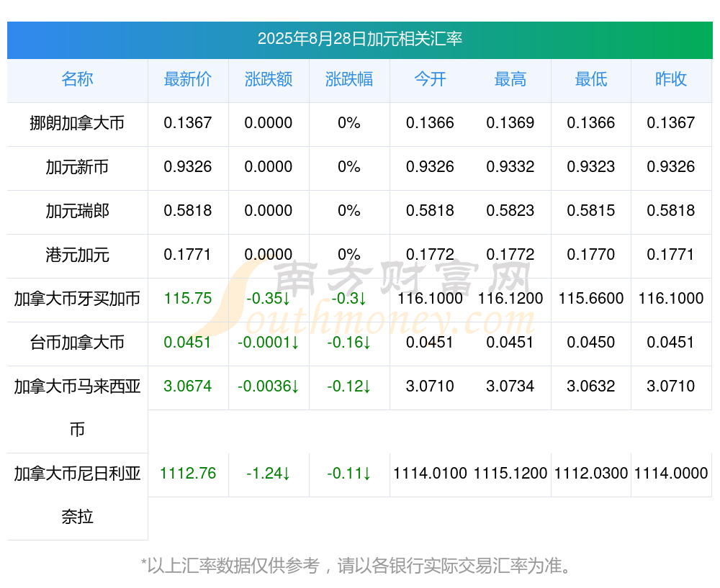Click the low value 1112.0300

[x=591, y=474]
